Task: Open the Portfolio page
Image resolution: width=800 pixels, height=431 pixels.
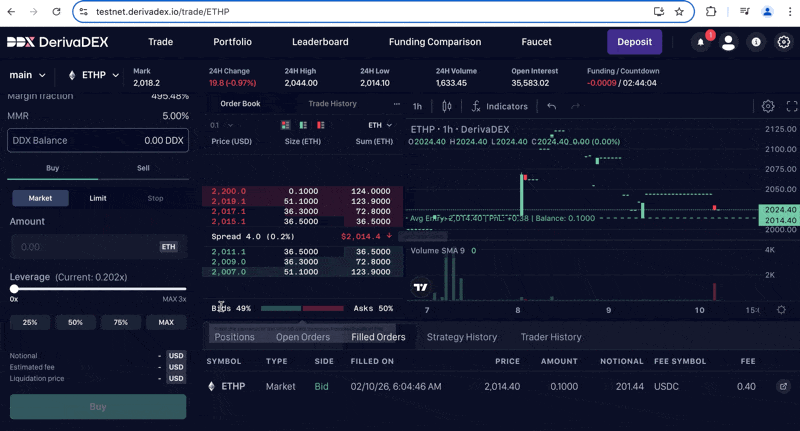Action: [x=232, y=42]
